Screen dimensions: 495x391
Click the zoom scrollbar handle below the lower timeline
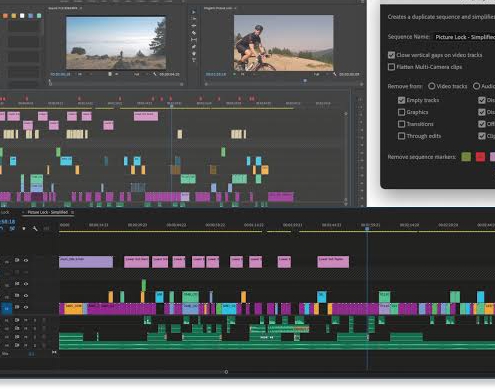pos(226,372)
